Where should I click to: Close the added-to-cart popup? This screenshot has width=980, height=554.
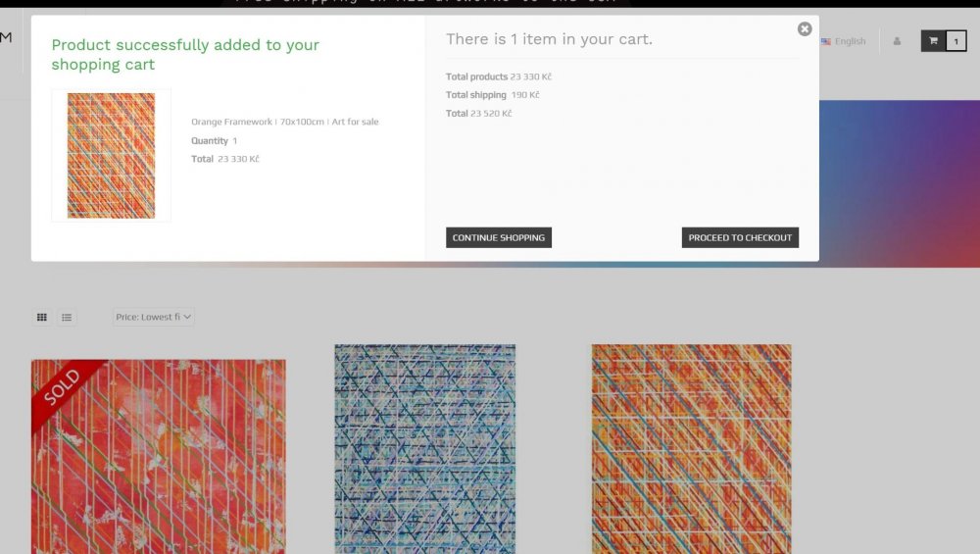[805, 29]
